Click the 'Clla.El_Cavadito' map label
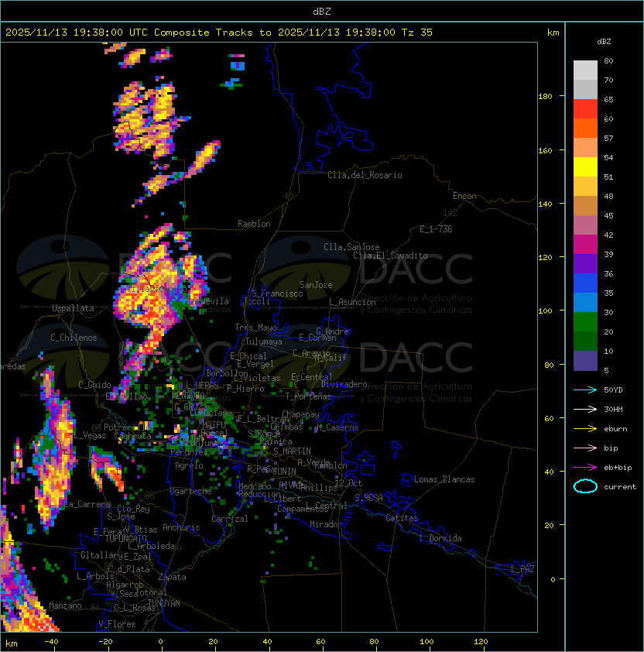644x652 pixels. coord(390,256)
